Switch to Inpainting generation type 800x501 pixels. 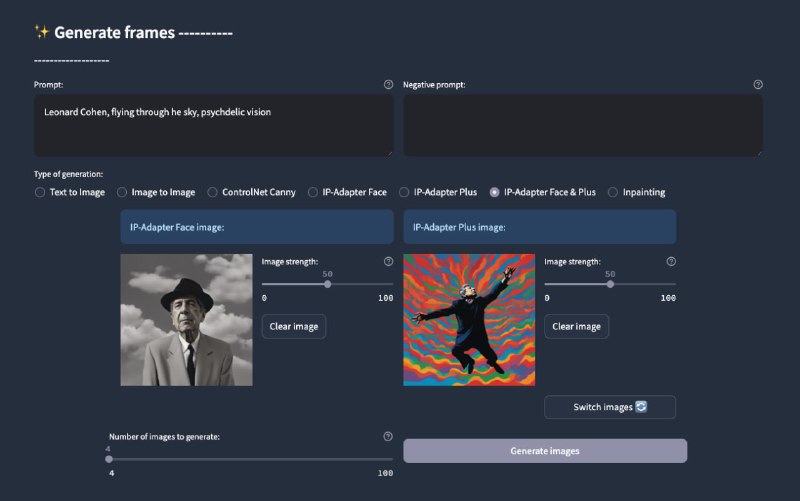pos(613,192)
